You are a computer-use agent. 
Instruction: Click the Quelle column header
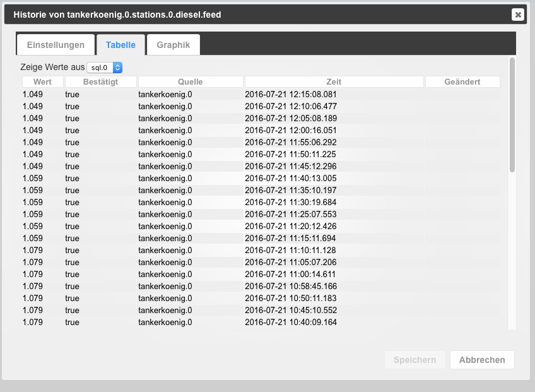click(x=191, y=82)
